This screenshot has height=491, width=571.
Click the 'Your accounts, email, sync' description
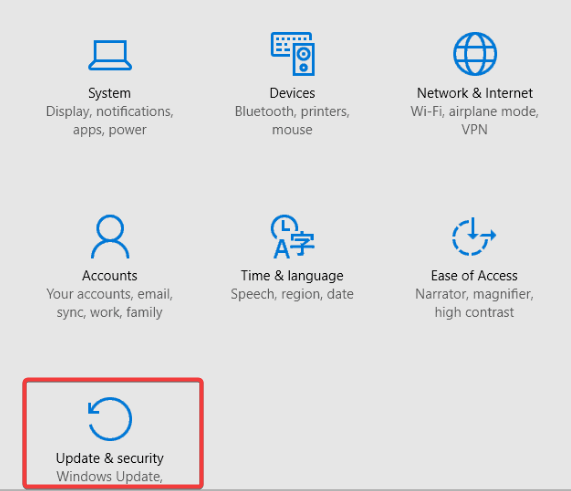click(x=110, y=303)
